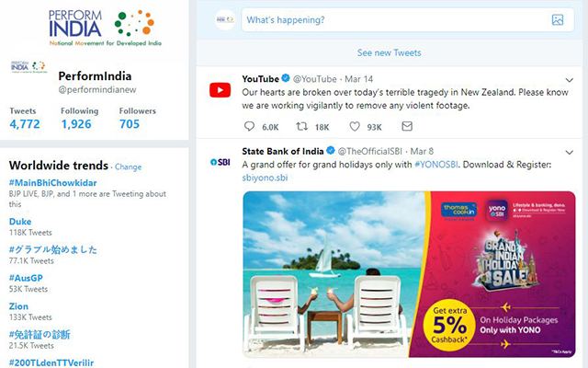Change the Worldwide trends location
588x368 pixels.
[x=129, y=167]
